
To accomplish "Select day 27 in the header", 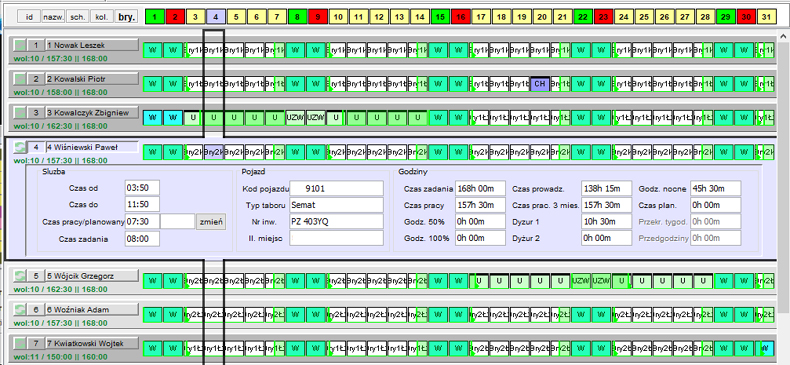I will tap(685, 17).
